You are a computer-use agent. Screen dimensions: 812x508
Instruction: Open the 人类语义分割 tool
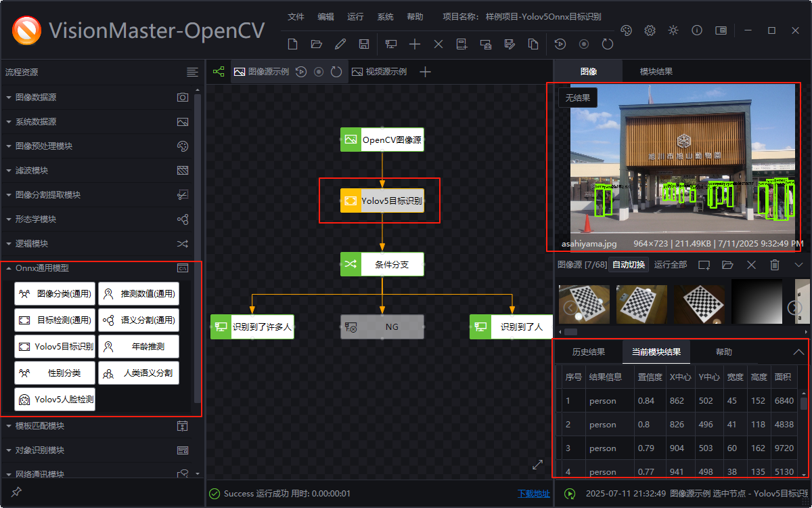tap(139, 373)
